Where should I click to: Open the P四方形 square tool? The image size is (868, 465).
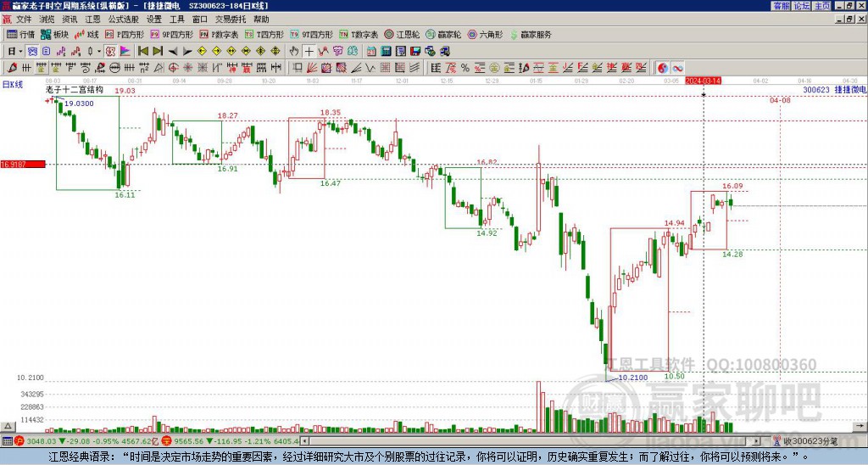pos(125,34)
